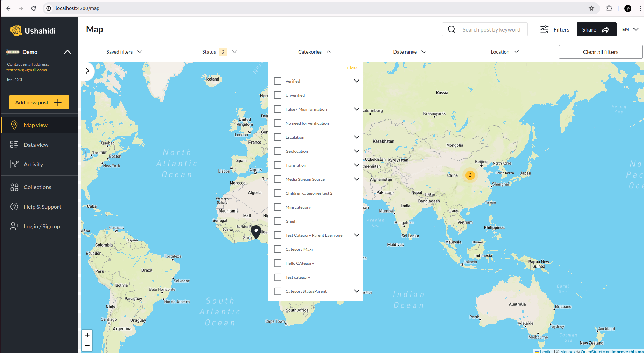Check No need for verification checkbox
644x353 pixels.
[278, 123]
